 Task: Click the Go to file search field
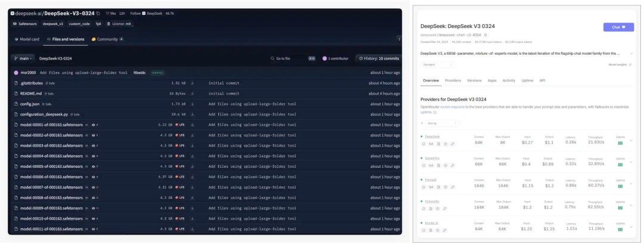point(293,59)
